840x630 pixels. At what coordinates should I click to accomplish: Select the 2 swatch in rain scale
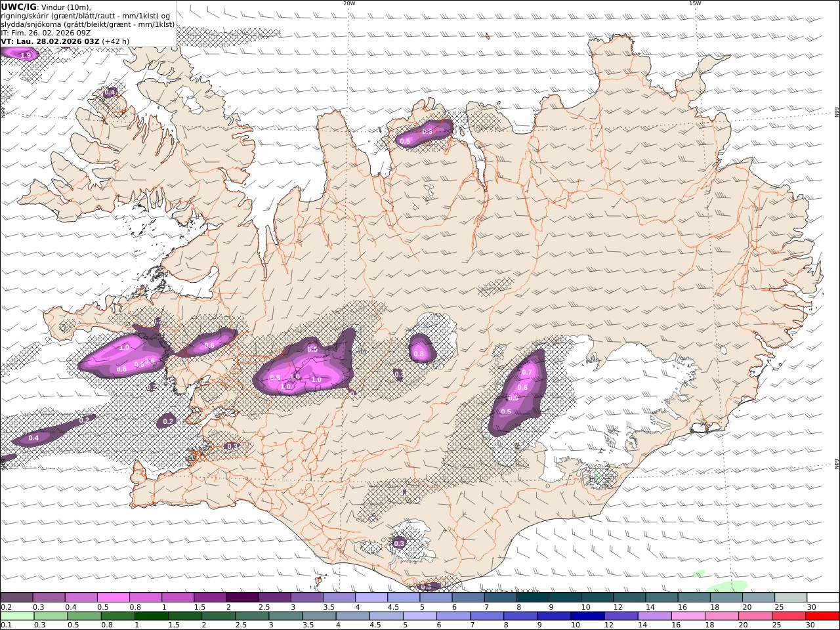(219, 616)
